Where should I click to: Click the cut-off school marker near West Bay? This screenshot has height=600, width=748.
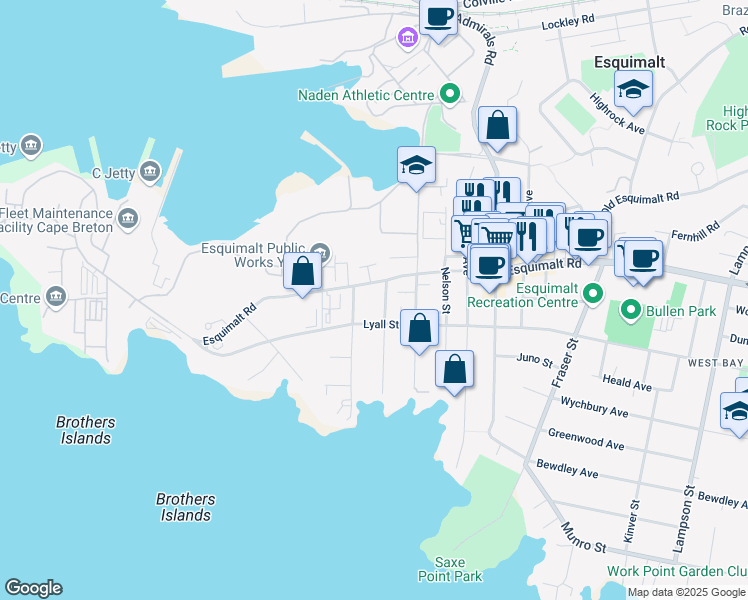click(x=735, y=413)
